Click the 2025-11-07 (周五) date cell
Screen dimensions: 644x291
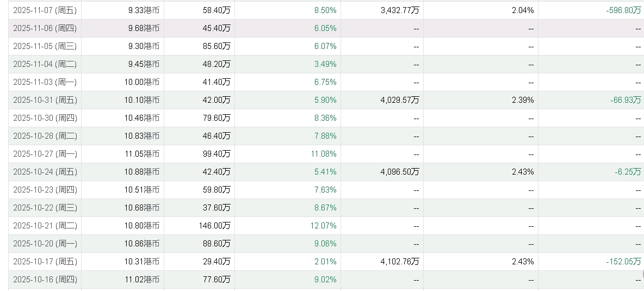coord(45,10)
